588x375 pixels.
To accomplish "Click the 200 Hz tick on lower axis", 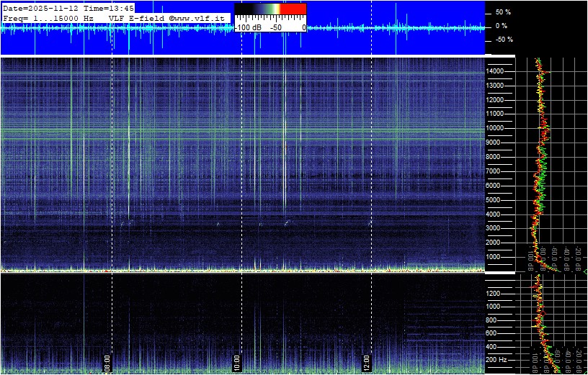I will coord(499,359).
